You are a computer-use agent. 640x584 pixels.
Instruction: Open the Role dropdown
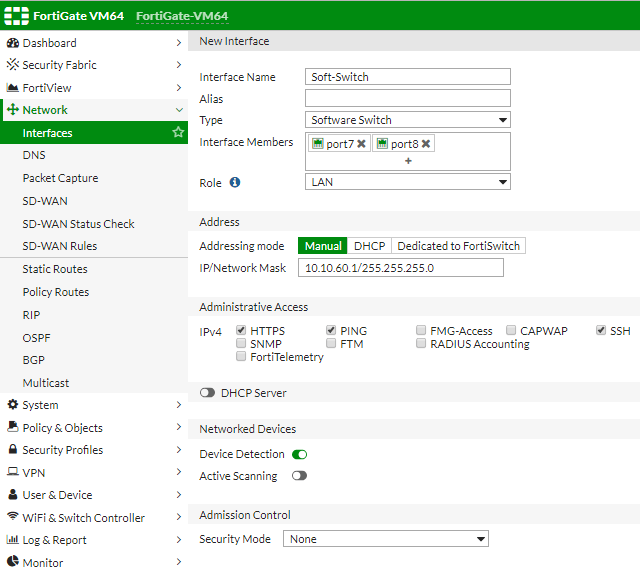pos(408,182)
